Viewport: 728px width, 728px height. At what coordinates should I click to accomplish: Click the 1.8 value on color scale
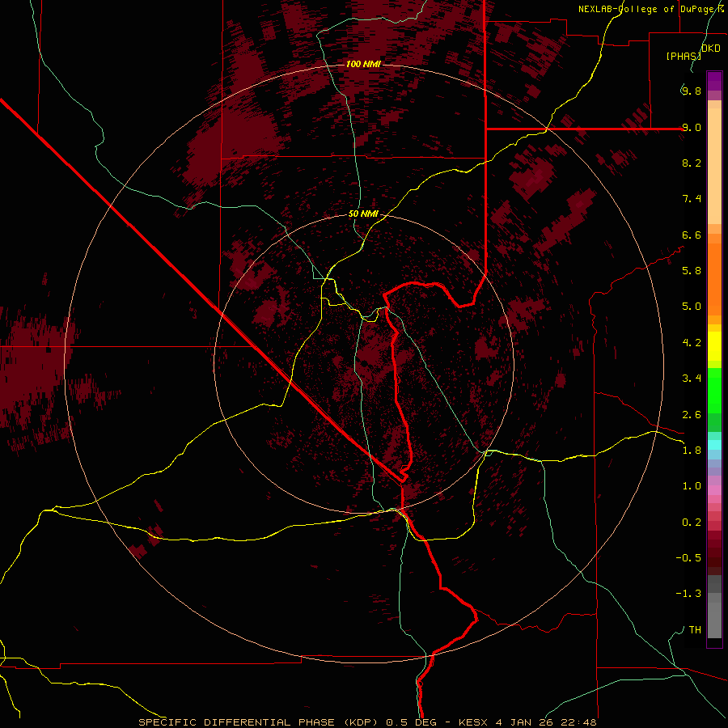pyautogui.click(x=692, y=451)
